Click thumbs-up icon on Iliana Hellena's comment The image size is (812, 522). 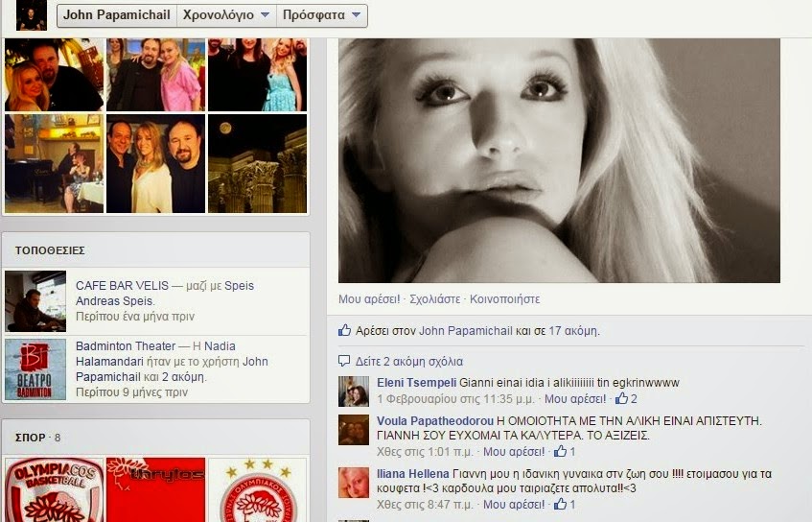(561, 504)
